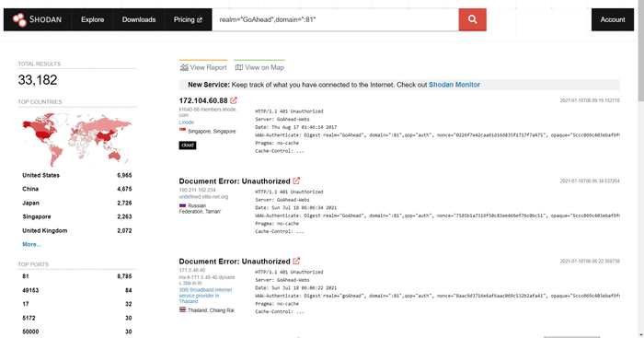
Task: Click the Shodan logo icon
Action: 19,19
